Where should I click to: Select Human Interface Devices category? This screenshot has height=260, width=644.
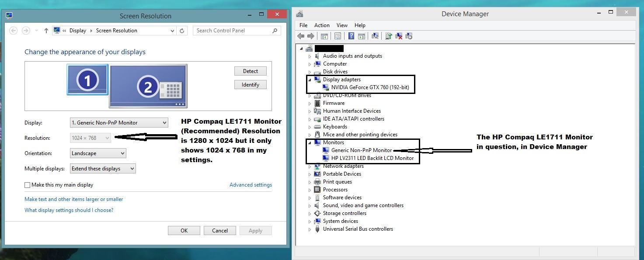(352, 111)
